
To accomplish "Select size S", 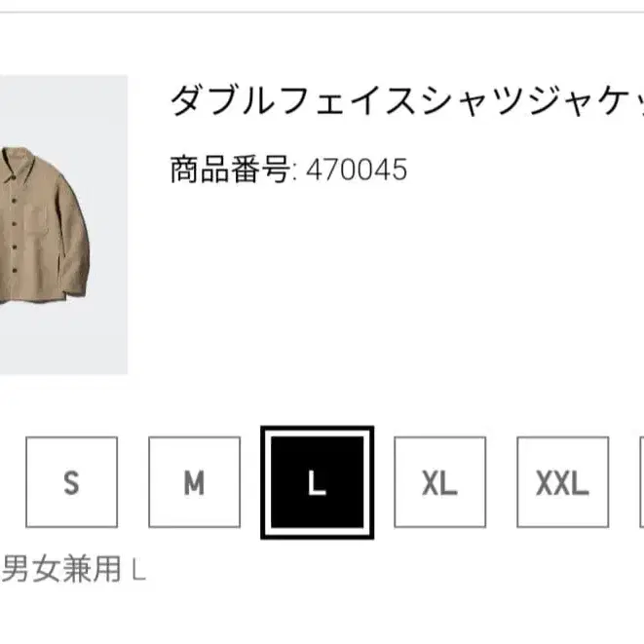I will coord(71,481).
